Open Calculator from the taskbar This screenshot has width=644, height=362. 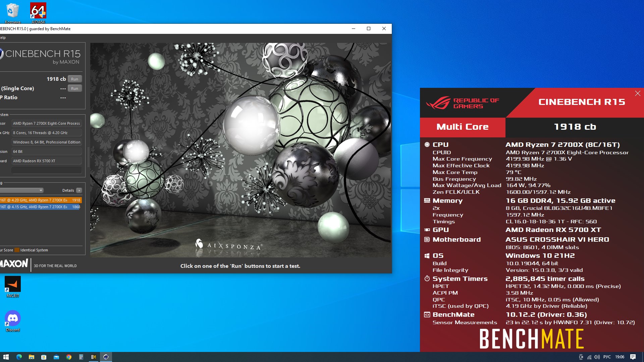click(81, 357)
